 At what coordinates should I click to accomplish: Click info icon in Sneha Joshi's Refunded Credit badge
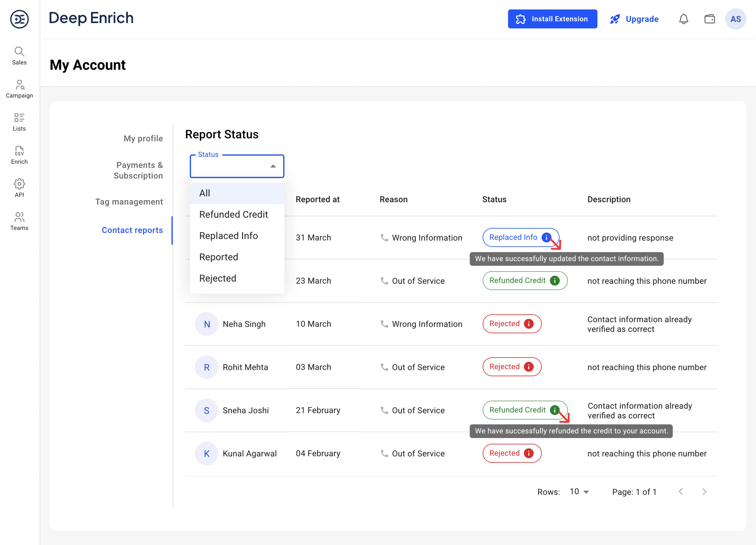click(x=555, y=410)
